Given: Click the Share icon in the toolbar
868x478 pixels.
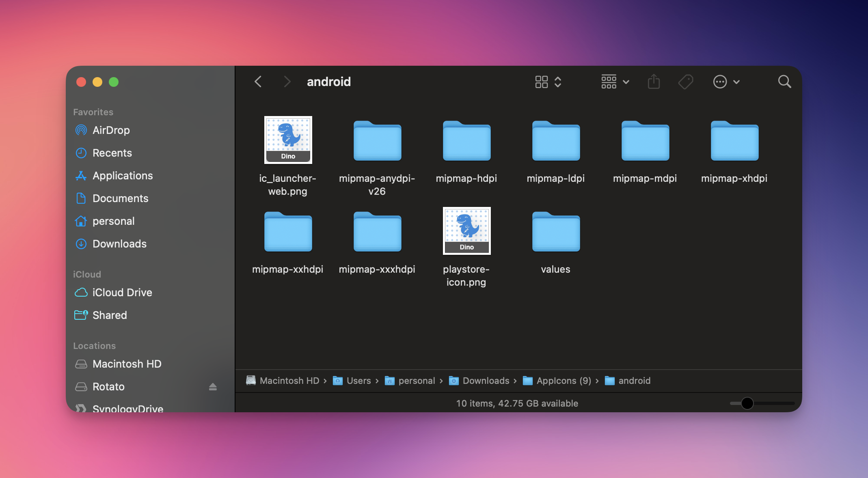Looking at the screenshot, I should 654,82.
